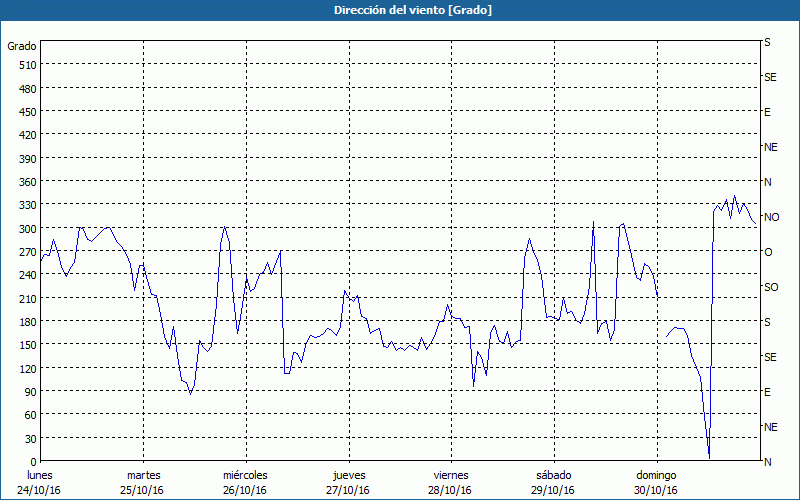Select the 'lunes 24/10/16' date label
The height and width of the screenshot is (500, 800).
41,482
